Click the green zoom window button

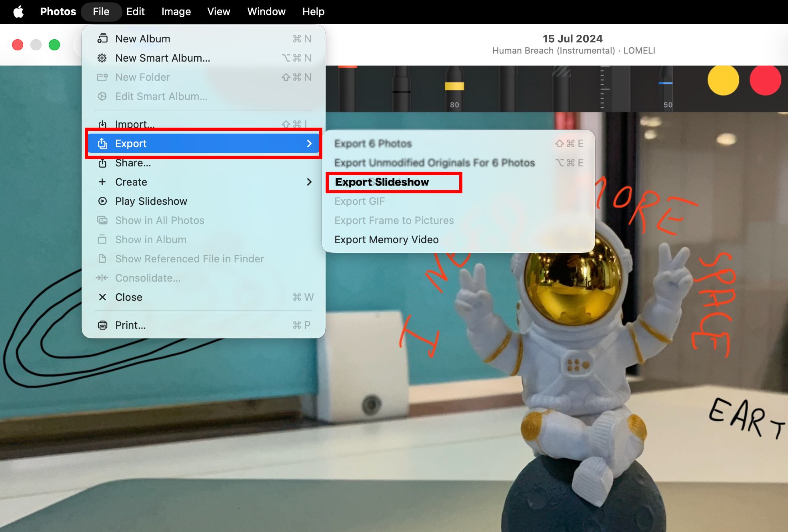[x=54, y=45]
